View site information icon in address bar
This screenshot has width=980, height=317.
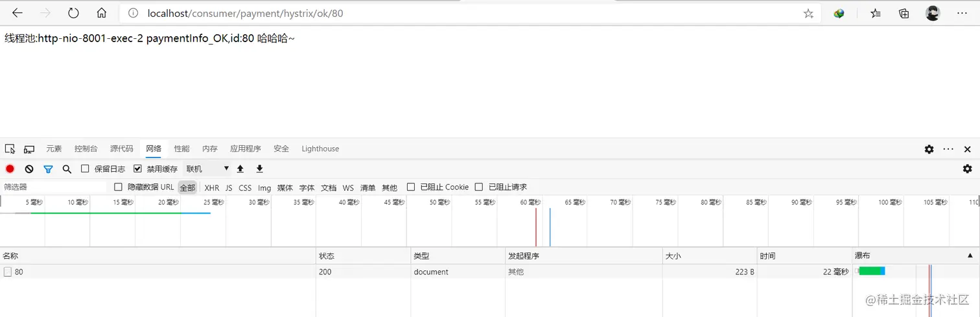point(133,13)
